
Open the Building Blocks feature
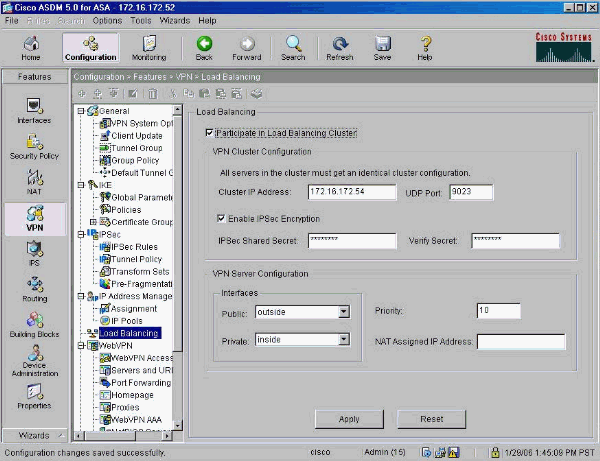coord(34,325)
